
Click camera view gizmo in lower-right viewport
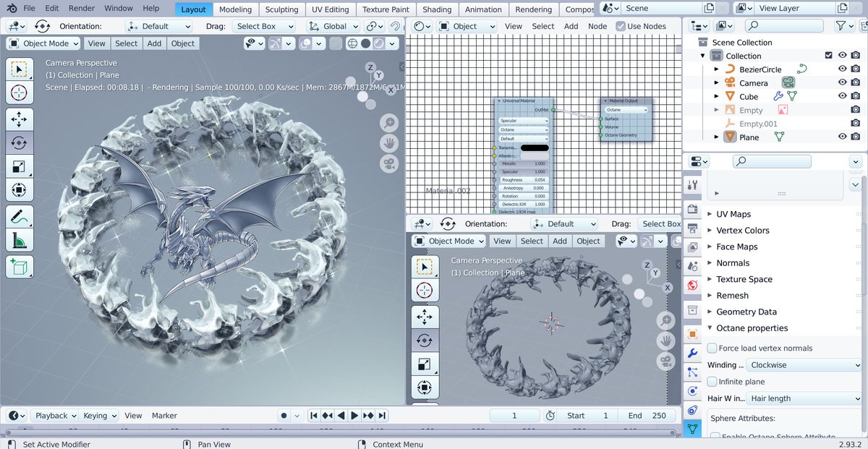[665, 360]
